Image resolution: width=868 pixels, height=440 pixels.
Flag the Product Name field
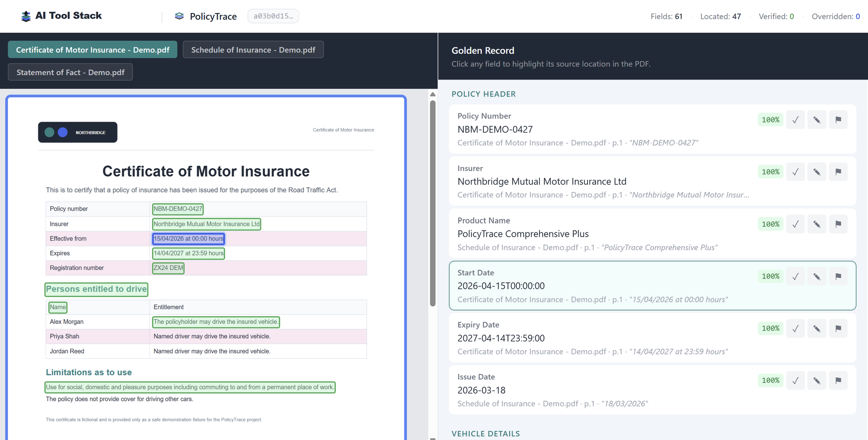pos(838,224)
